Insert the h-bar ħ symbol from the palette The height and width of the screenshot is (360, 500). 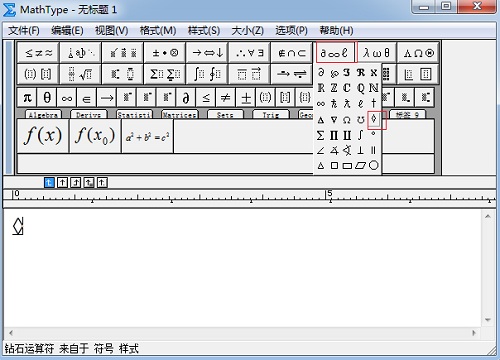pyautogui.click(x=334, y=104)
